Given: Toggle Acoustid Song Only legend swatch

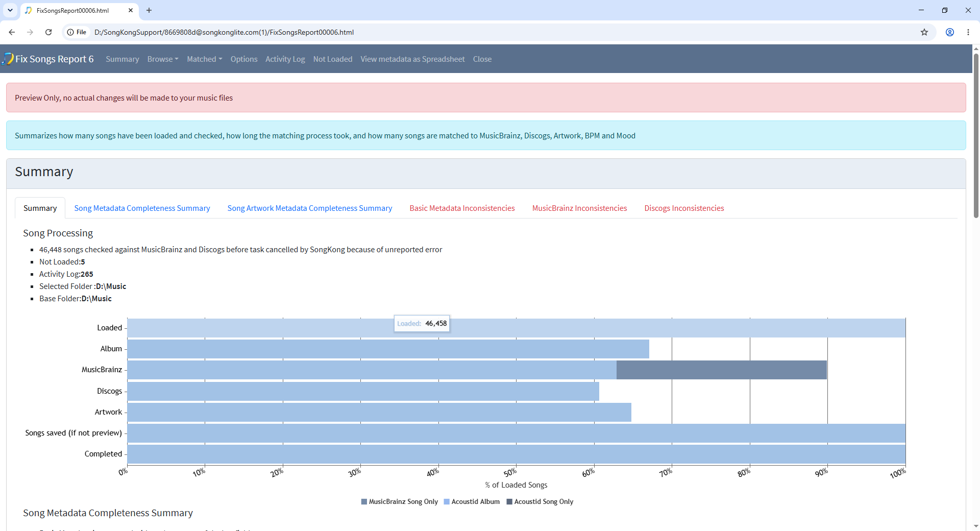Looking at the screenshot, I should click(x=509, y=502).
